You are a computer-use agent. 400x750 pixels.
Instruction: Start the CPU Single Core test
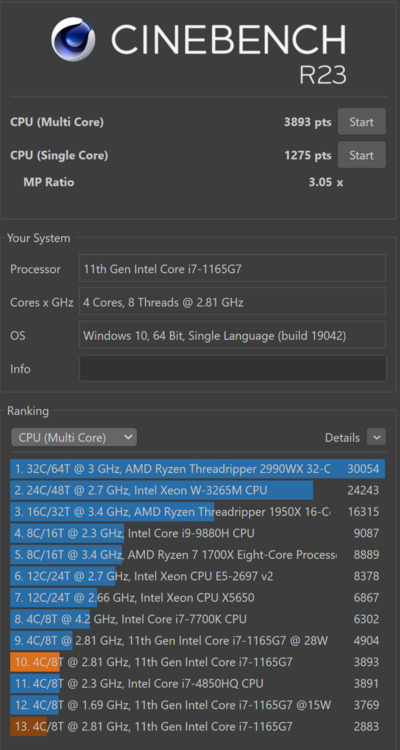click(x=361, y=154)
